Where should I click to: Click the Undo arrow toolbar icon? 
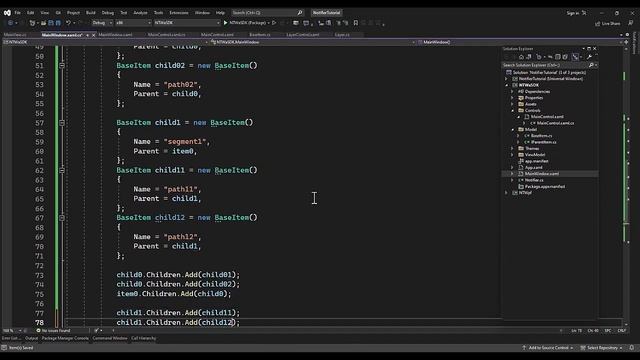point(68,23)
